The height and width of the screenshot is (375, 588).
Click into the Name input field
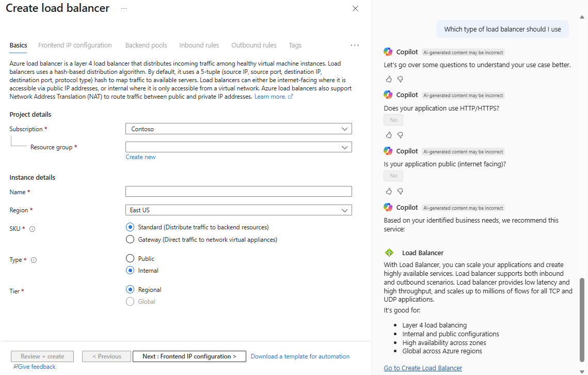tap(239, 192)
